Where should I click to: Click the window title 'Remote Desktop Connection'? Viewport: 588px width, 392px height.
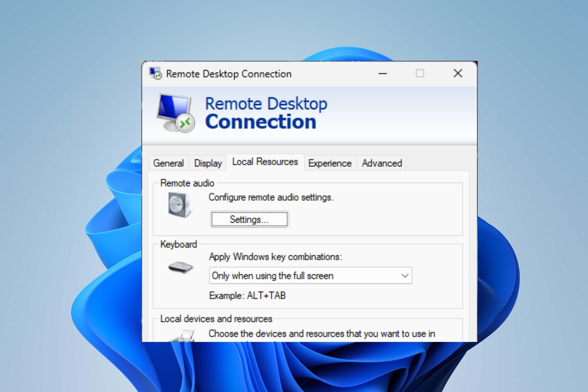(x=229, y=74)
